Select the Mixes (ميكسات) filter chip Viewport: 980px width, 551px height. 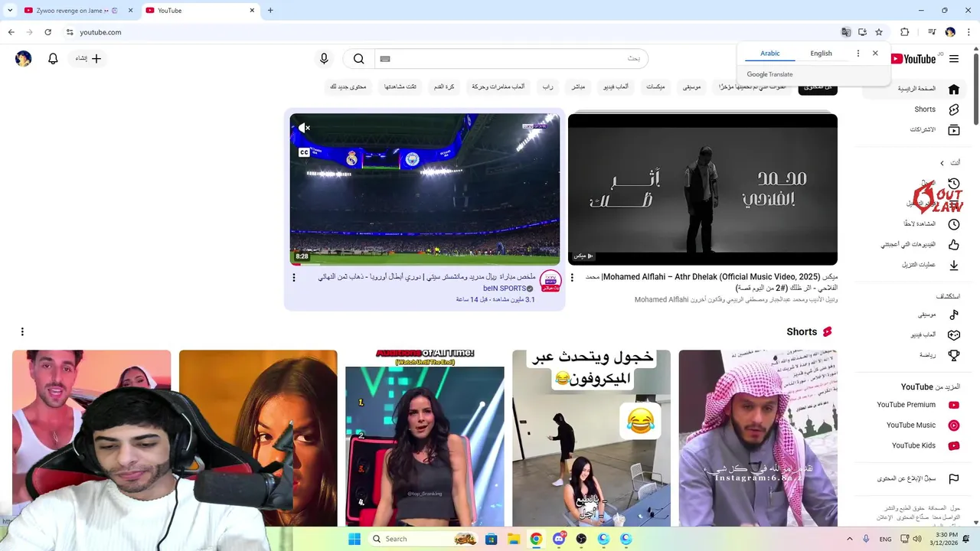coord(655,87)
